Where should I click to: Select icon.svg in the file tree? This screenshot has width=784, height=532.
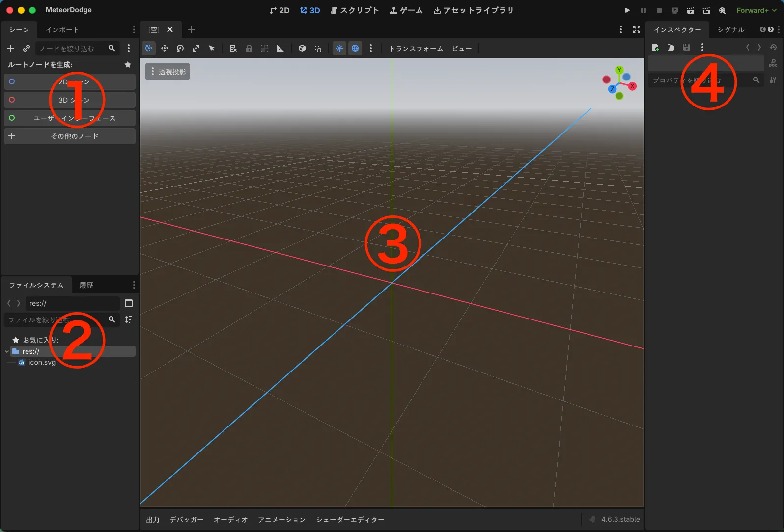42,362
